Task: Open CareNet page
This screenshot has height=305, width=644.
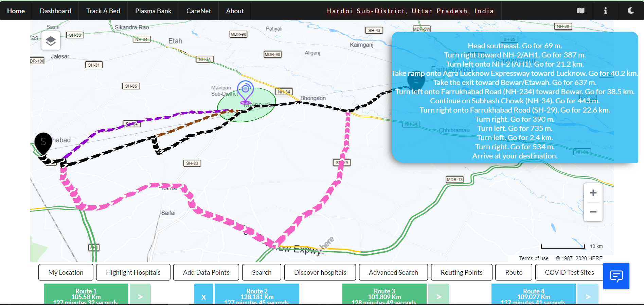Action: [199, 11]
